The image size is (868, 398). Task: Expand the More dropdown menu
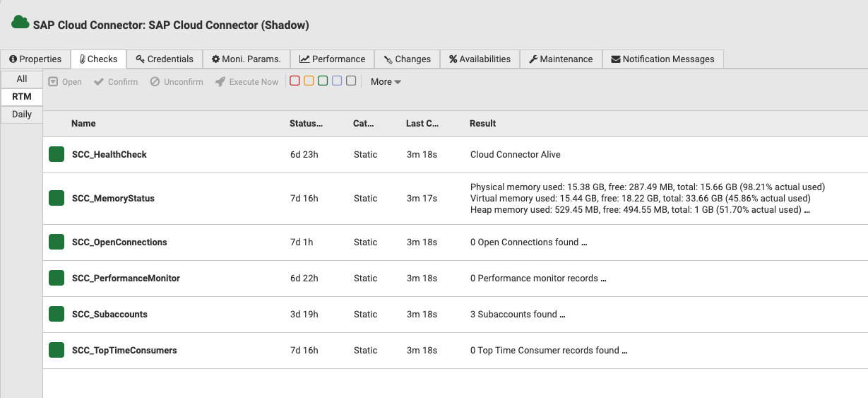click(x=386, y=82)
